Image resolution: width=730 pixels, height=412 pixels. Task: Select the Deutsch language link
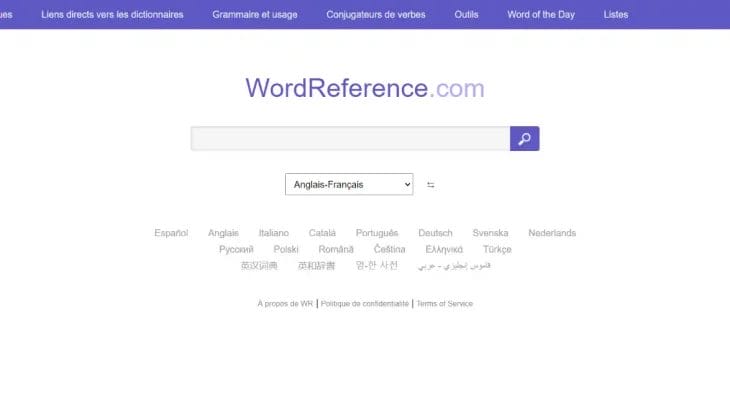pos(435,233)
